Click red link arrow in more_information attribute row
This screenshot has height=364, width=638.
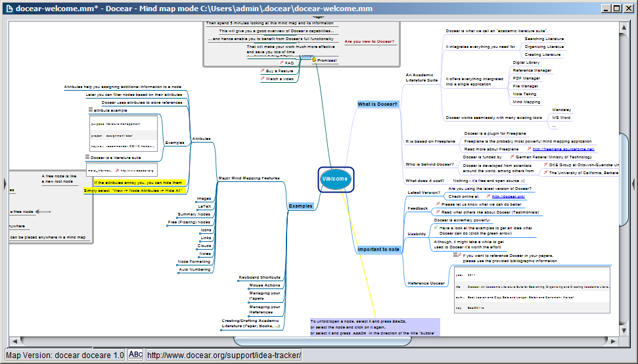pyautogui.click(x=117, y=170)
